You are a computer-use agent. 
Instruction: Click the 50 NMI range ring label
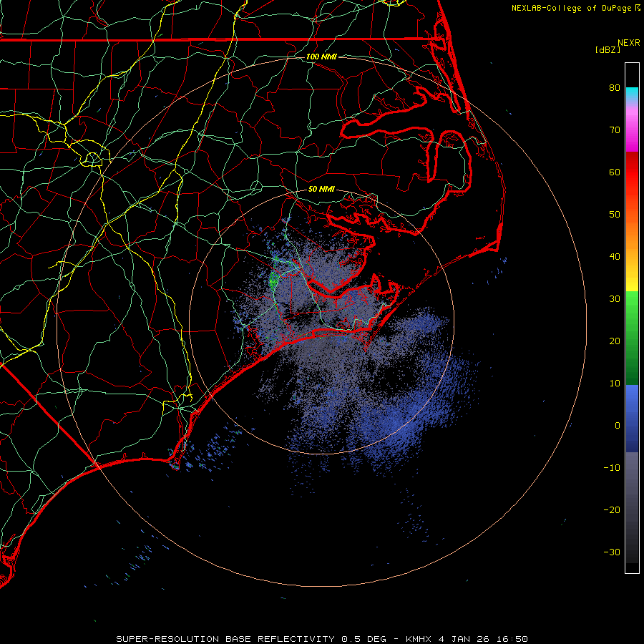[321, 190]
